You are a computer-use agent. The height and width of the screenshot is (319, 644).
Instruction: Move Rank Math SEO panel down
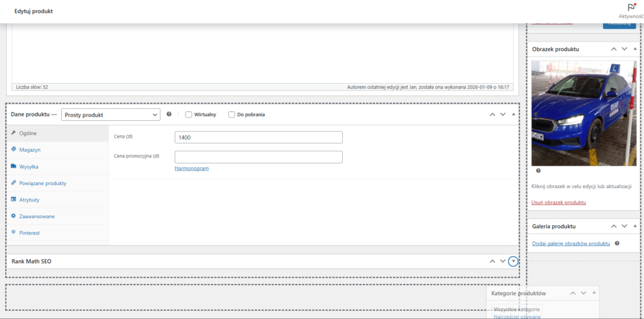[x=502, y=261]
